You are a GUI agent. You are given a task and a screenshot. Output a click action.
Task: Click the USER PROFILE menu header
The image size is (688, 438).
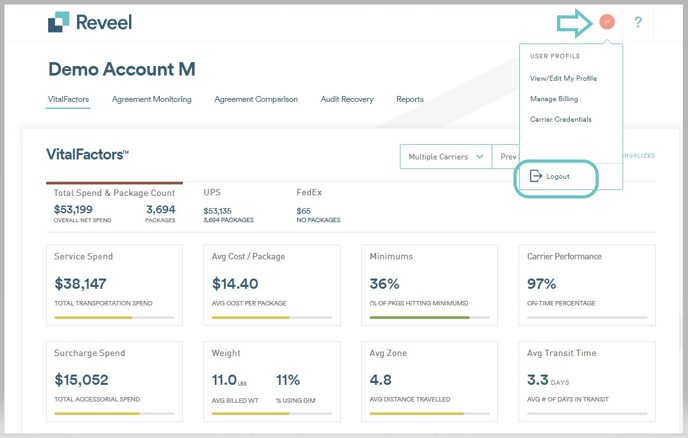(x=555, y=56)
